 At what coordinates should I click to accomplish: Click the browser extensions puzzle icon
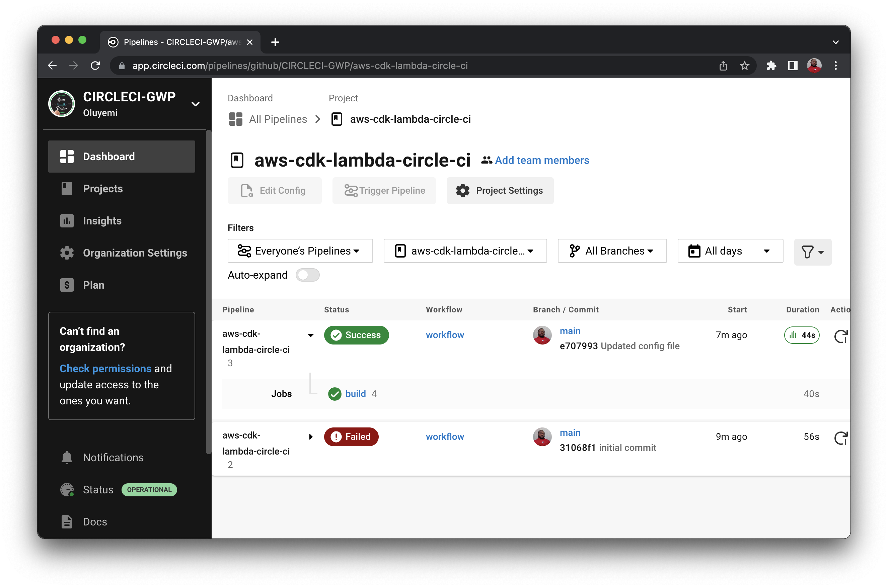click(771, 66)
